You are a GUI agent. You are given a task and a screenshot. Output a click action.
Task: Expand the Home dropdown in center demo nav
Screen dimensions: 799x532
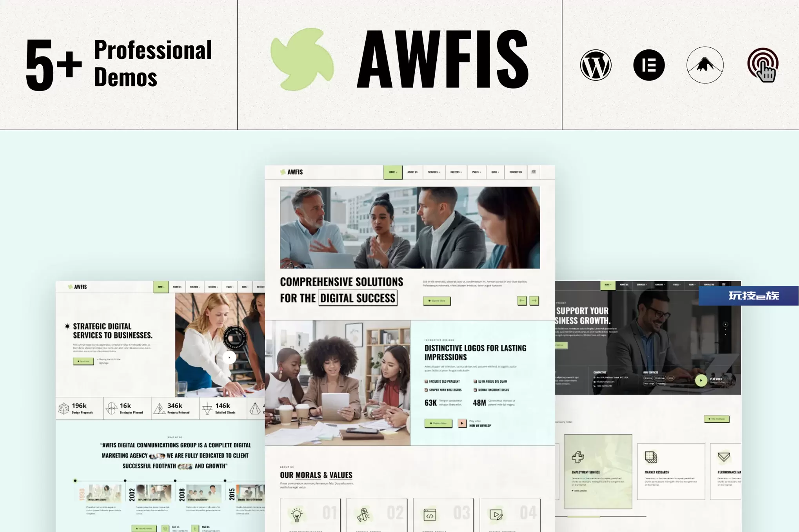(393, 172)
